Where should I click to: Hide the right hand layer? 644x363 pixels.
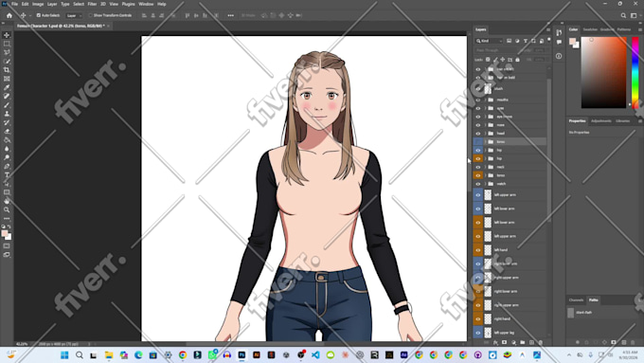[478, 319]
